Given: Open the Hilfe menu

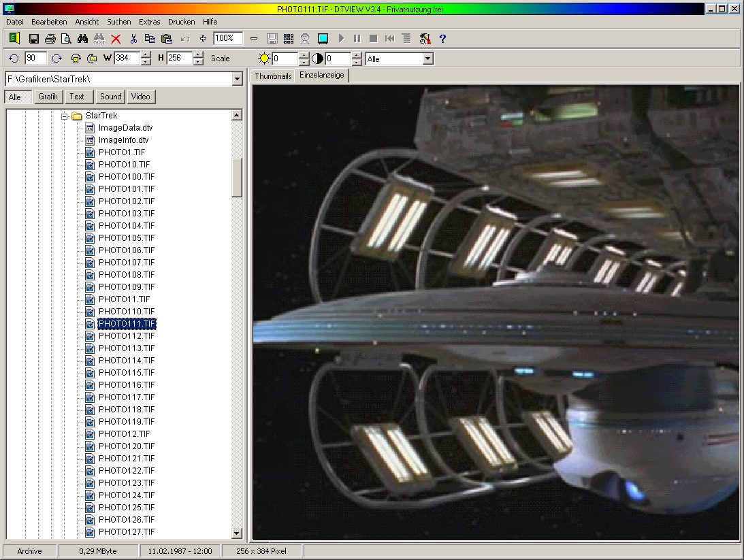Looking at the screenshot, I should point(210,22).
